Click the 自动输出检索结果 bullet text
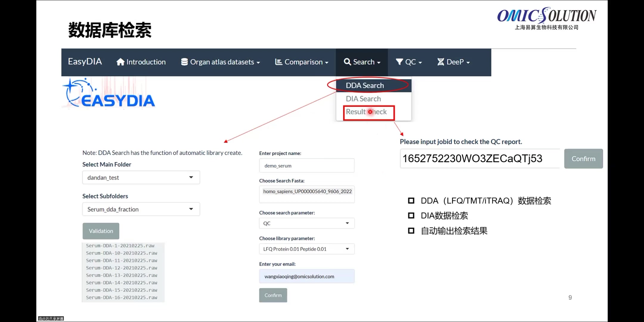 (x=454, y=231)
